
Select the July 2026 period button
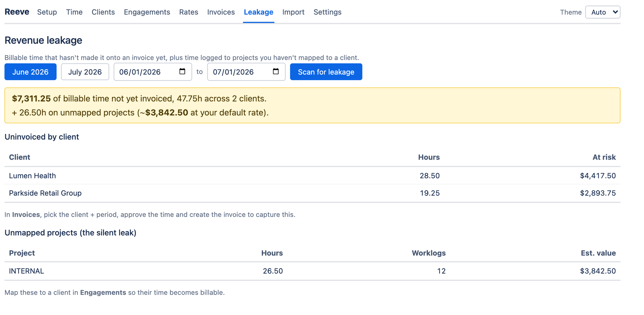[85, 72]
